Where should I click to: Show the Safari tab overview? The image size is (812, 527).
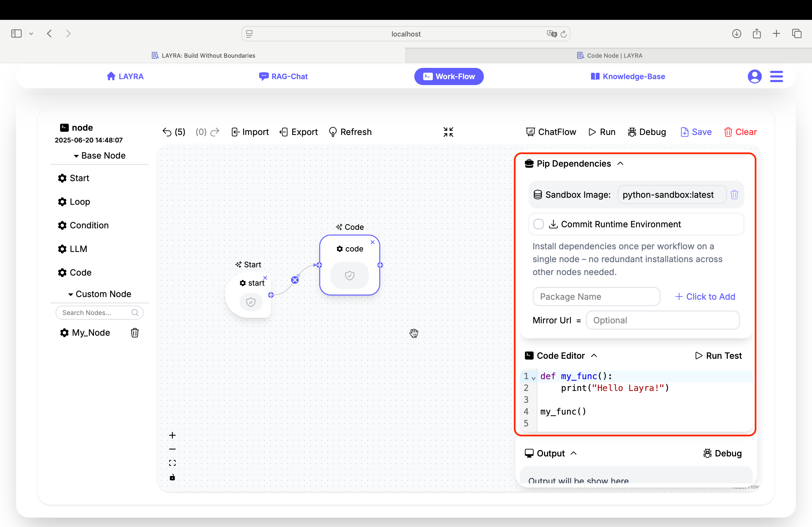pyautogui.click(x=797, y=33)
